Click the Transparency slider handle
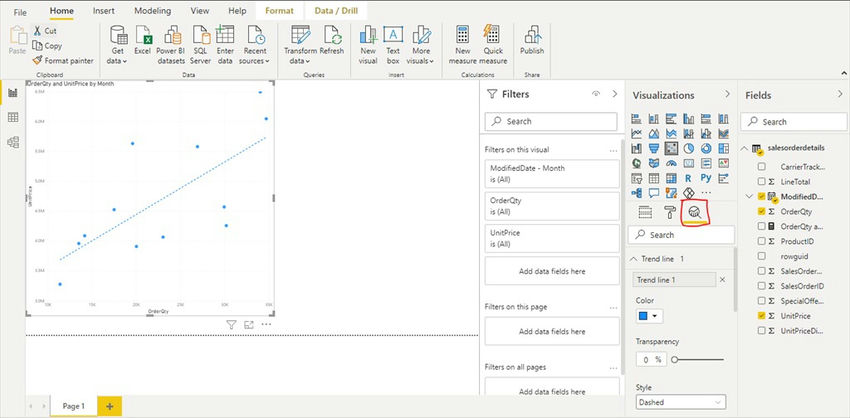 click(x=674, y=359)
